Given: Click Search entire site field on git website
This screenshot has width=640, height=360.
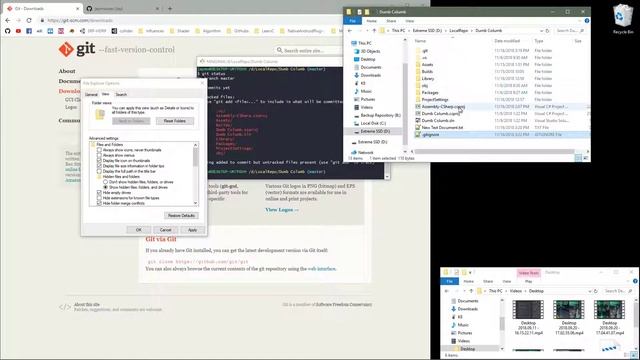Looking at the screenshot, I should coord(310,50).
